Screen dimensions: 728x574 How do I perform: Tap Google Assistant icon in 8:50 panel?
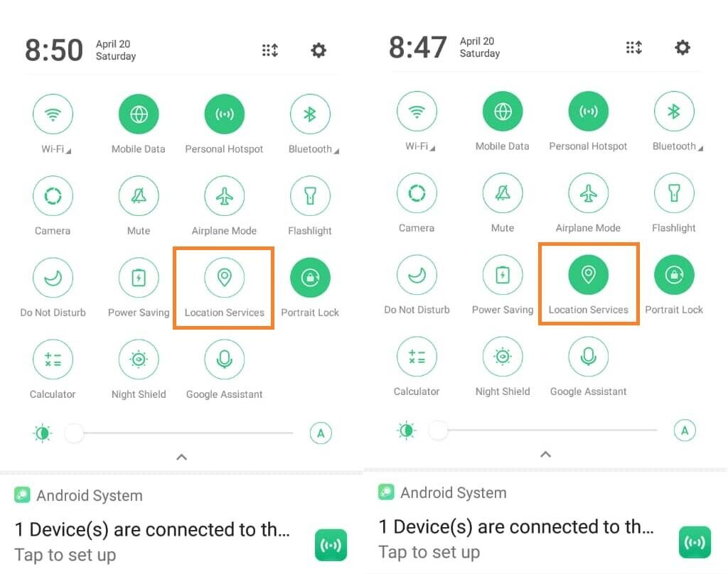pos(224,359)
